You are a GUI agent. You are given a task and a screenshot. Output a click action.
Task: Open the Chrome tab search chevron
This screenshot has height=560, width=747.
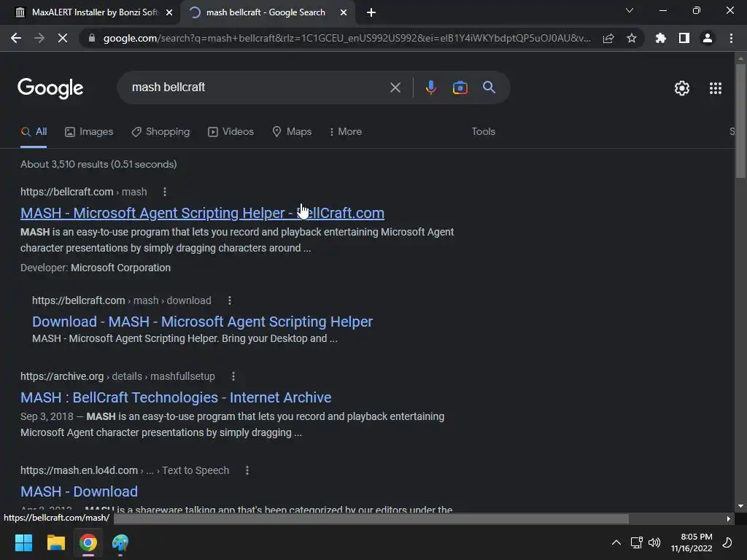pyautogui.click(x=630, y=10)
